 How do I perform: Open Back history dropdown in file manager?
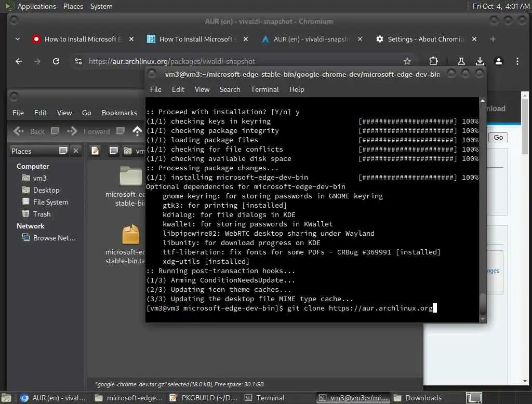click(55, 131)
